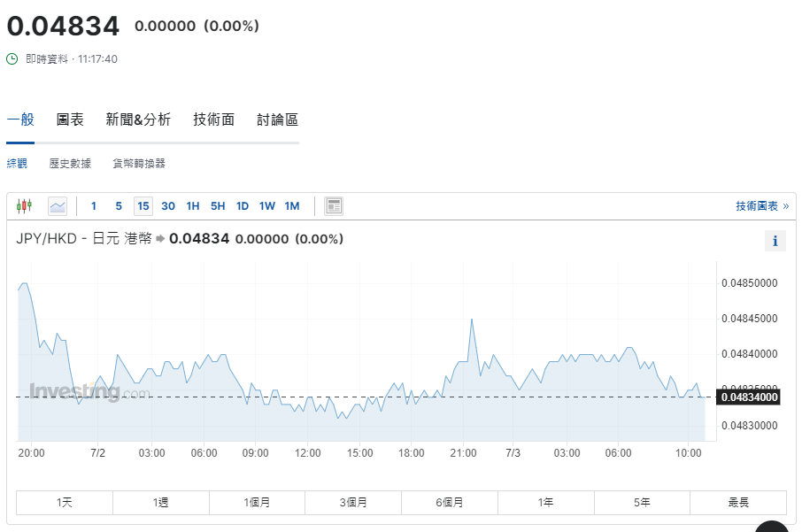802x532 pixels.
Task: Open the 歷史數據 sub-page link
Action: (x=70, y=164)
